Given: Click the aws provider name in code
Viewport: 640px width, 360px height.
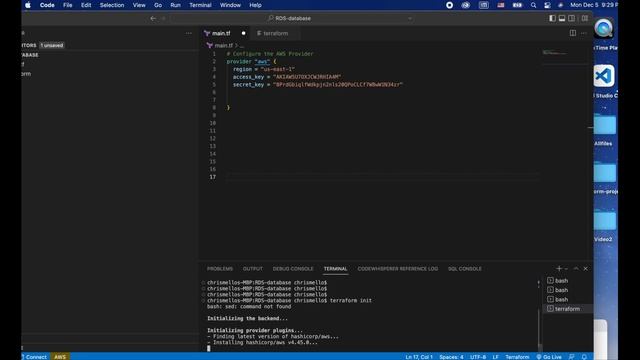Looking at the screenshot, I should 262,62.
